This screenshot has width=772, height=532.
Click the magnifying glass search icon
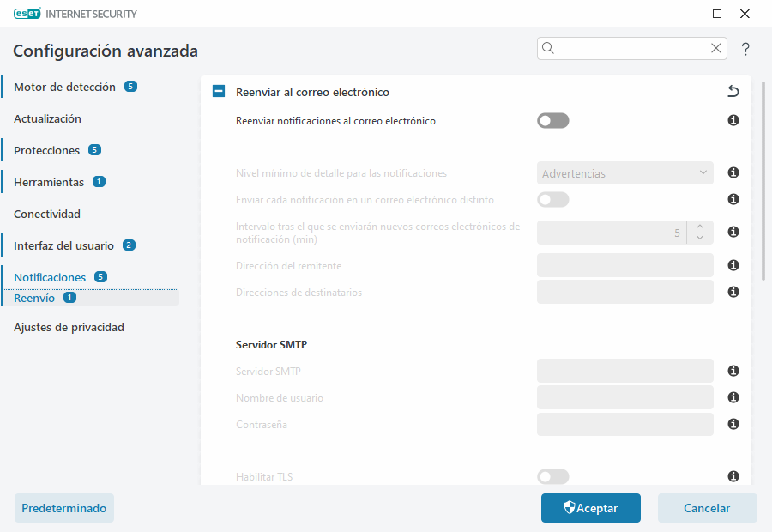coord(548,48)
